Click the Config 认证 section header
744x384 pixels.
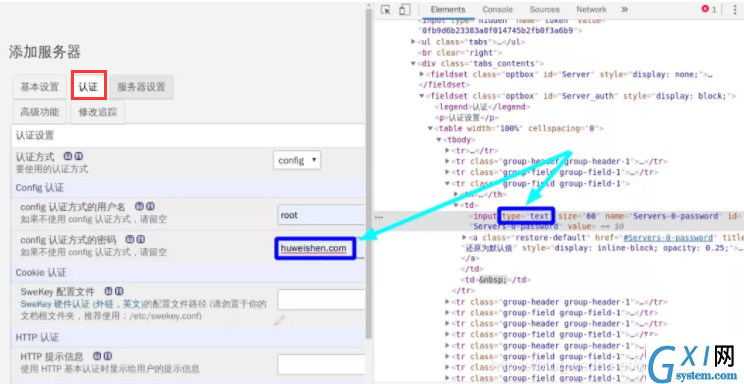click(x=40, y=188)
